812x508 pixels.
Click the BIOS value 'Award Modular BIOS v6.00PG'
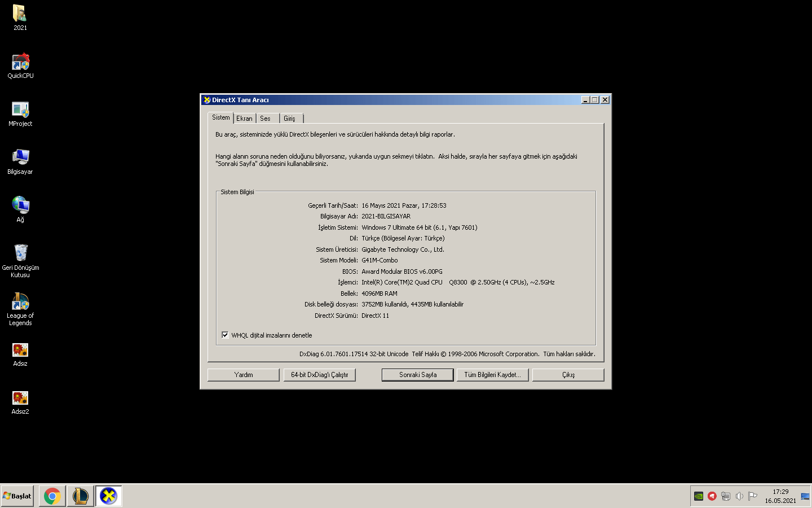(402, 271)
